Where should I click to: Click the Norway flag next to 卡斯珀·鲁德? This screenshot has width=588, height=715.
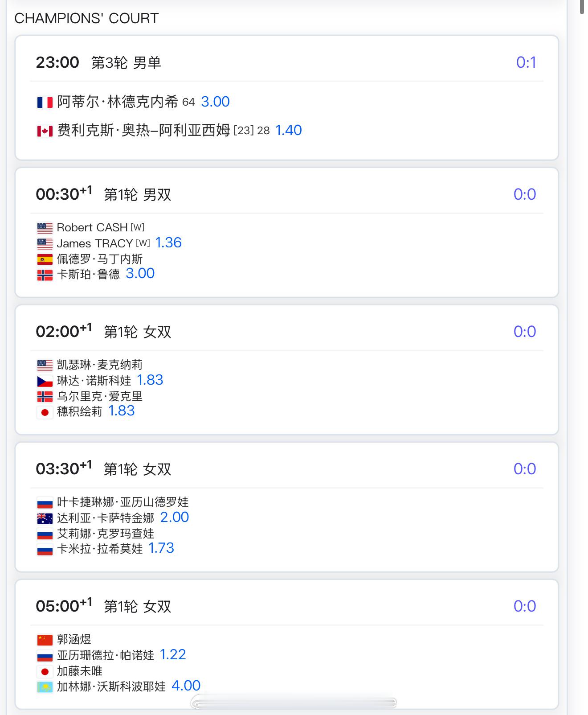45,275
